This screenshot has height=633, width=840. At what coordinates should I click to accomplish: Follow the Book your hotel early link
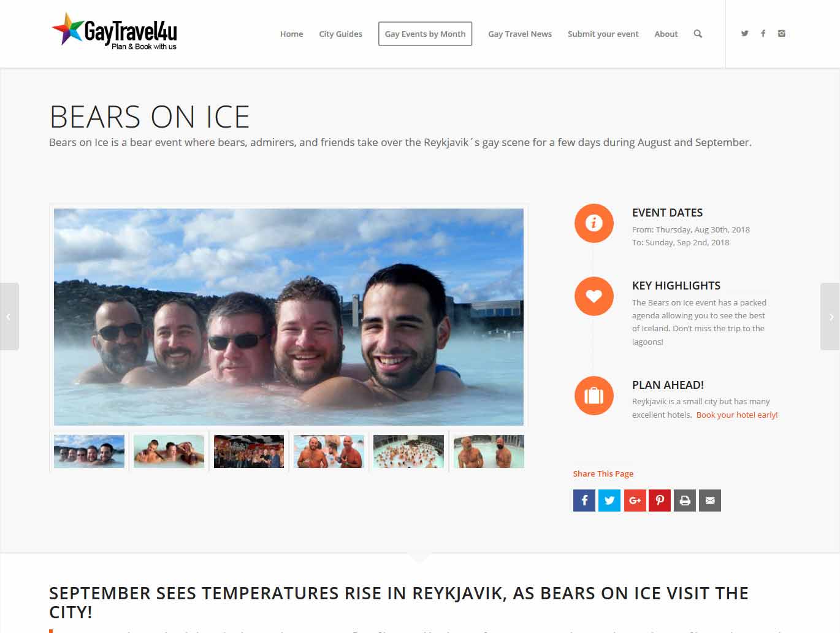(737, 415)
